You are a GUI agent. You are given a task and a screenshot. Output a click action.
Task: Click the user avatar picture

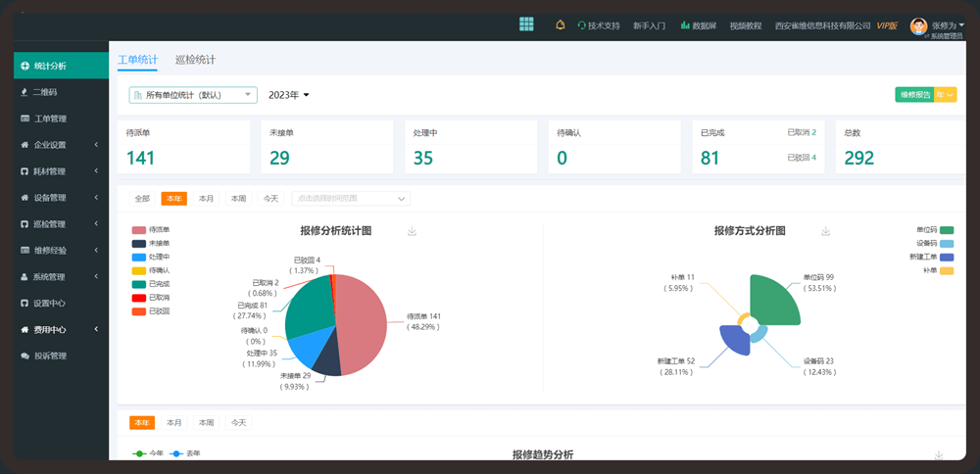pyautogui.click(x=918, y=26)
